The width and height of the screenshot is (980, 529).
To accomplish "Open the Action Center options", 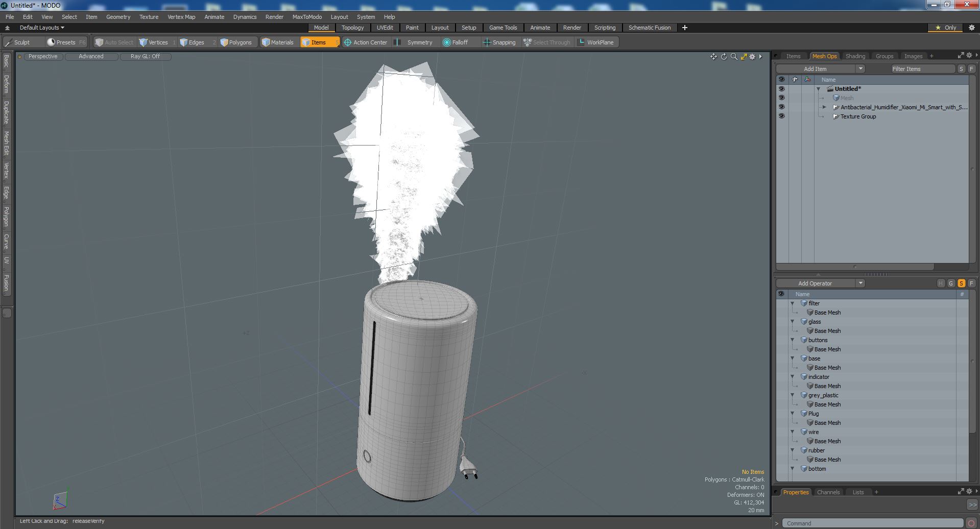I will (366, 42).
